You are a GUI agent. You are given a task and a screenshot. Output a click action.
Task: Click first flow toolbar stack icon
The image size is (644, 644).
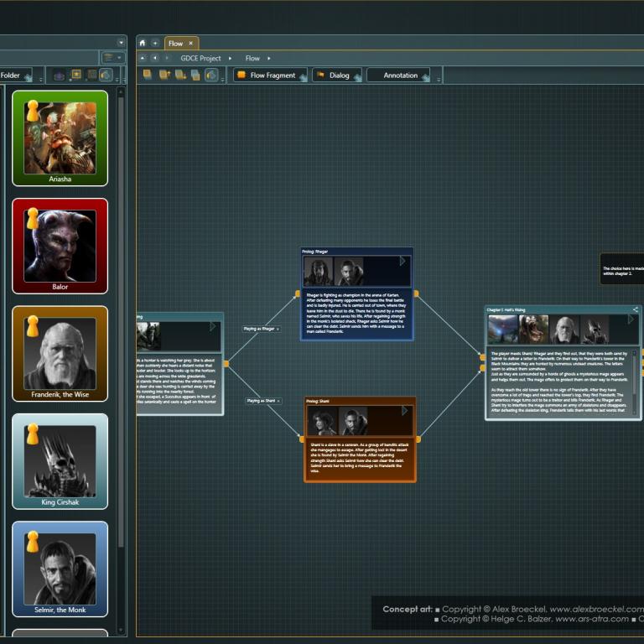point(148,75)
